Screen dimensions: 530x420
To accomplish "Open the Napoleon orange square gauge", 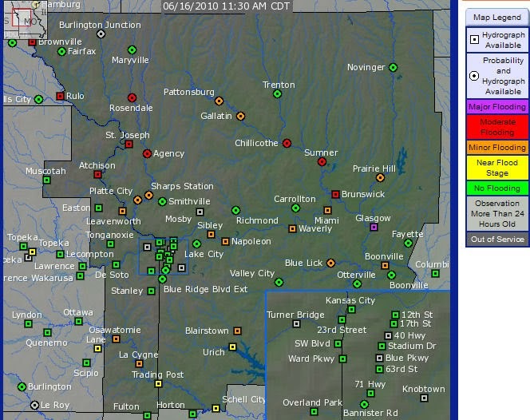I will 225,241.
